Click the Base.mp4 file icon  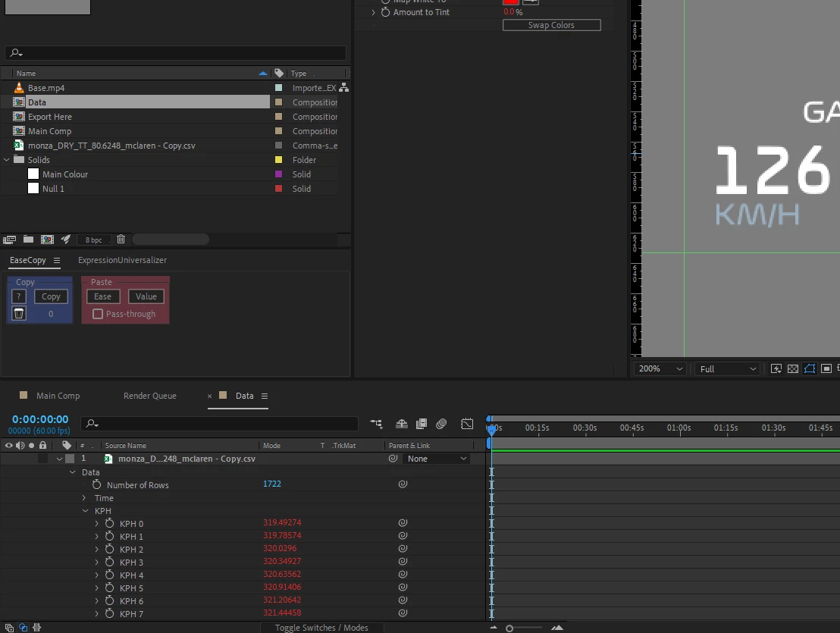(19, 88)
